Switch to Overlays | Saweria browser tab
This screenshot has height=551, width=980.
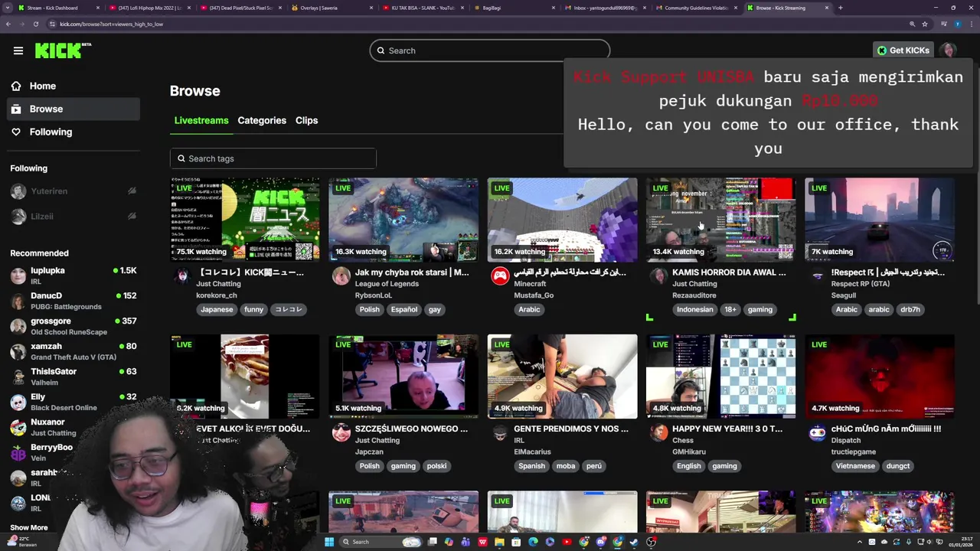pos(329,8)
